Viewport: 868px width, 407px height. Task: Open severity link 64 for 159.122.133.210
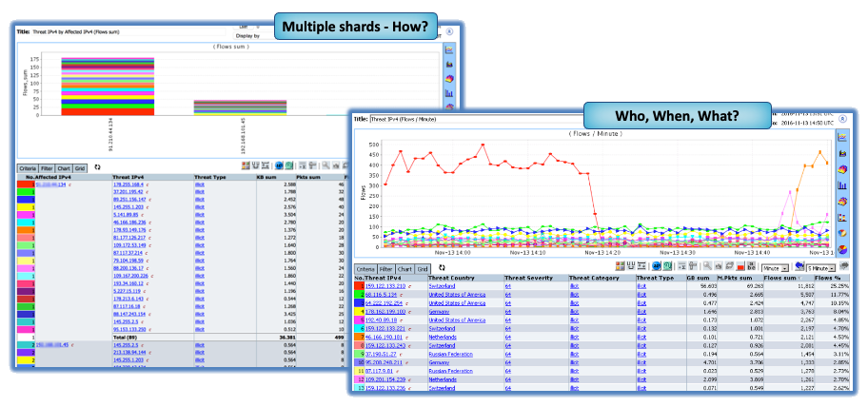tap(507, 286)
